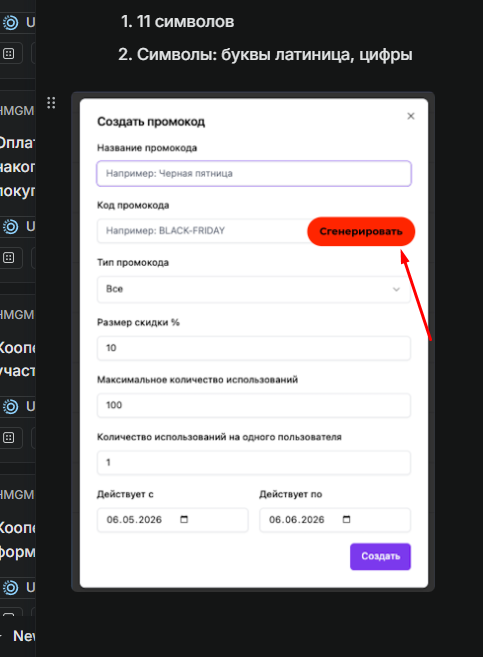Open the Тип промокода dropdown
Image resolution: width=483 pixels, height=657 pixels.
(254, 289)
